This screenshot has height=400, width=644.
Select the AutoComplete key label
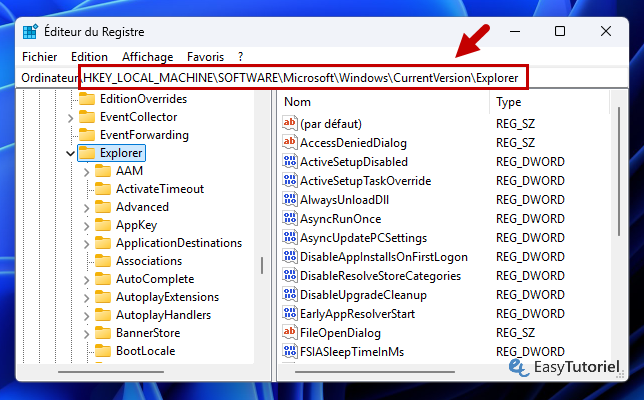(155, 279)
